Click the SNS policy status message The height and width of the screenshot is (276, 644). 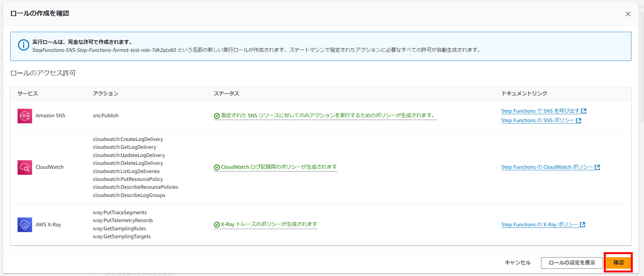[328, 116]
